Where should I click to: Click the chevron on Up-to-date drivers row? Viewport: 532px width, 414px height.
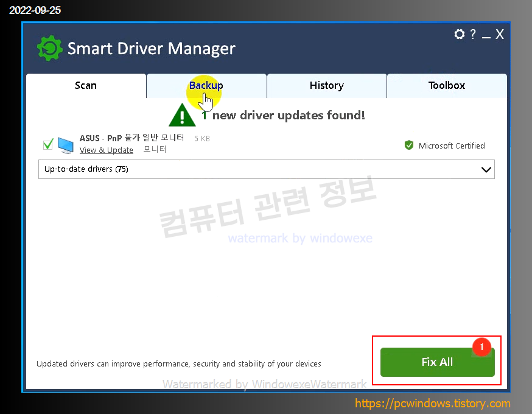pyautogui.click(x=486, y=169)
